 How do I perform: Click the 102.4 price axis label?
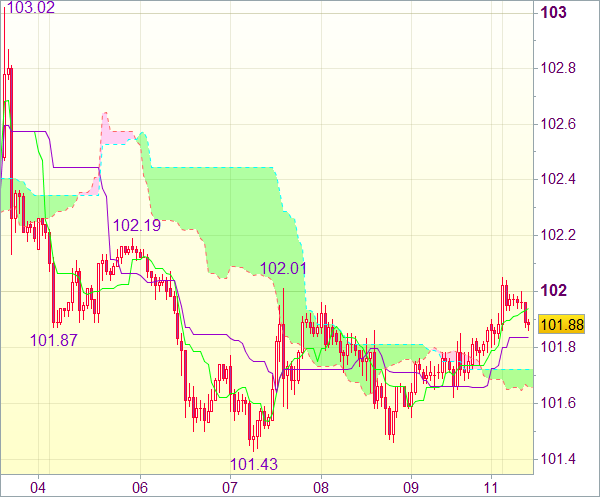click(x=558, y=179)
